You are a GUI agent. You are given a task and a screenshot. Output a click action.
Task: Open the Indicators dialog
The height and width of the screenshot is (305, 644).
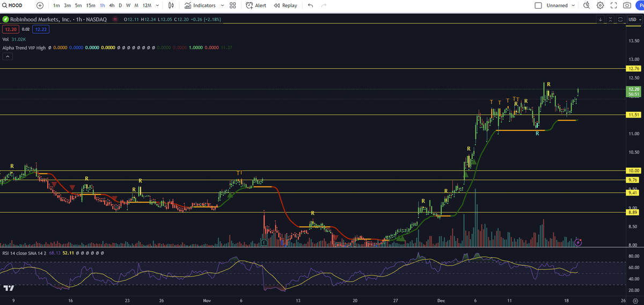click(200, 5)
